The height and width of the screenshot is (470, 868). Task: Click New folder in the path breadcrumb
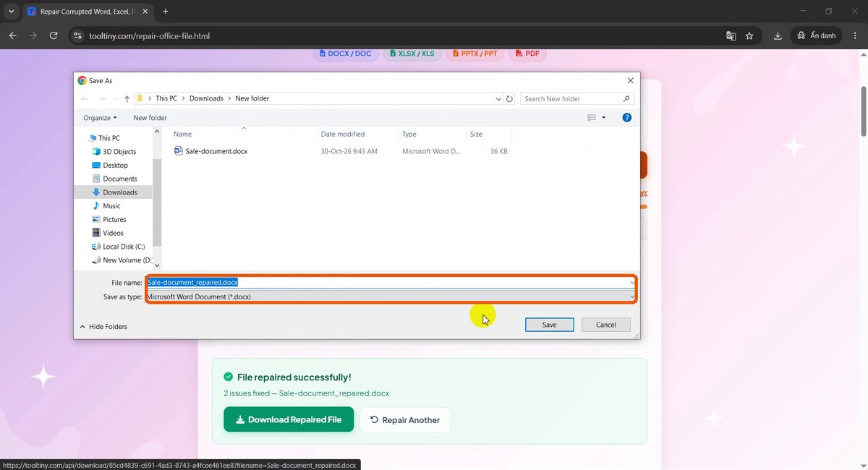pos(252,98)
